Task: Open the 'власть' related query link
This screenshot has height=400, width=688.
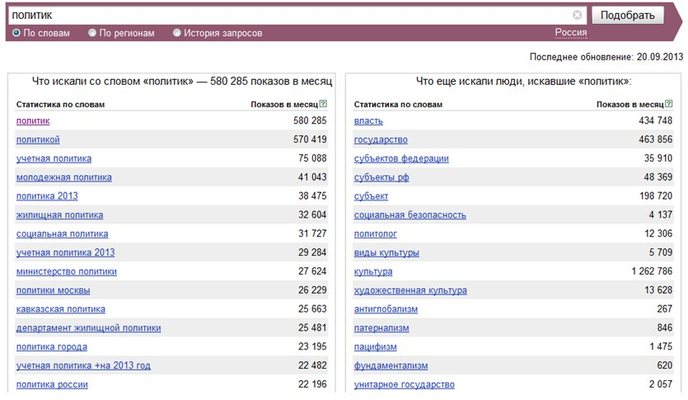Action: point(369,121)
